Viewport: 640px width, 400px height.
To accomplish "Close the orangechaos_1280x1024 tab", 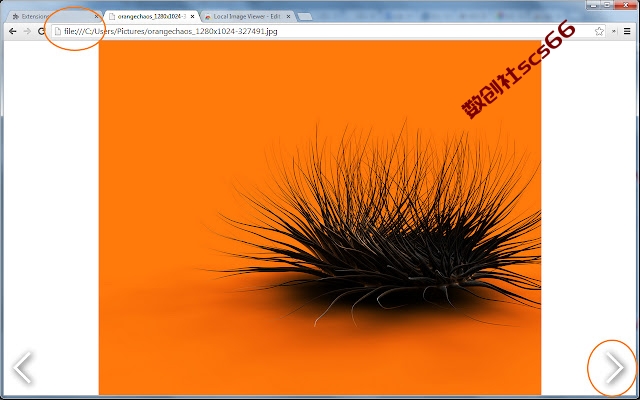I will pos(193,17).
